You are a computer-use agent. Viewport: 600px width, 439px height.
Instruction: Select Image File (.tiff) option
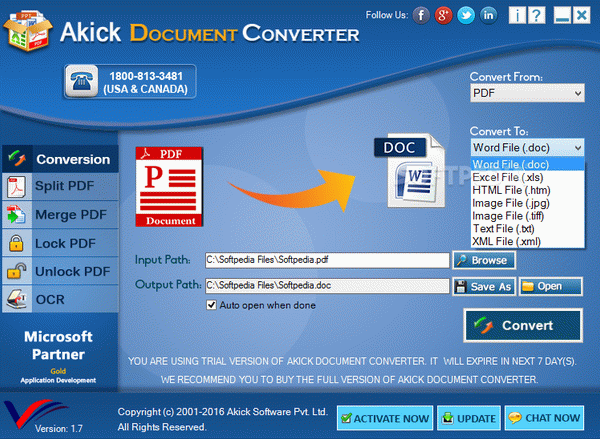527,216
